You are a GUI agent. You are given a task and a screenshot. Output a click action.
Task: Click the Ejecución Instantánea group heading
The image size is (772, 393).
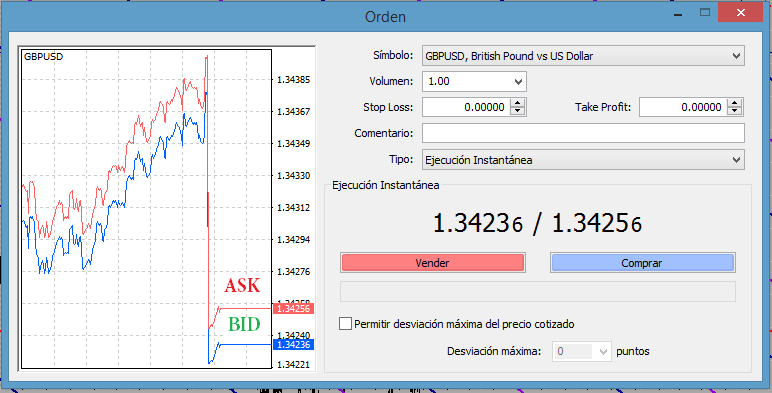pos(386,186)
